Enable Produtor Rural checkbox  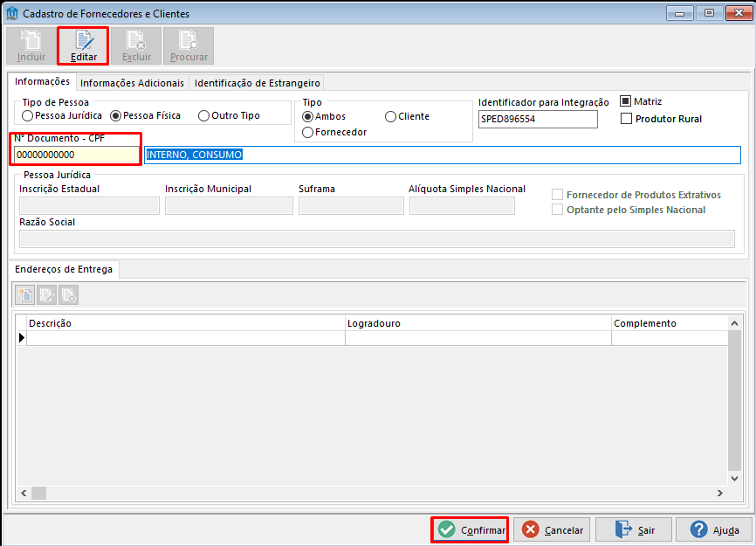pos(626,119)
